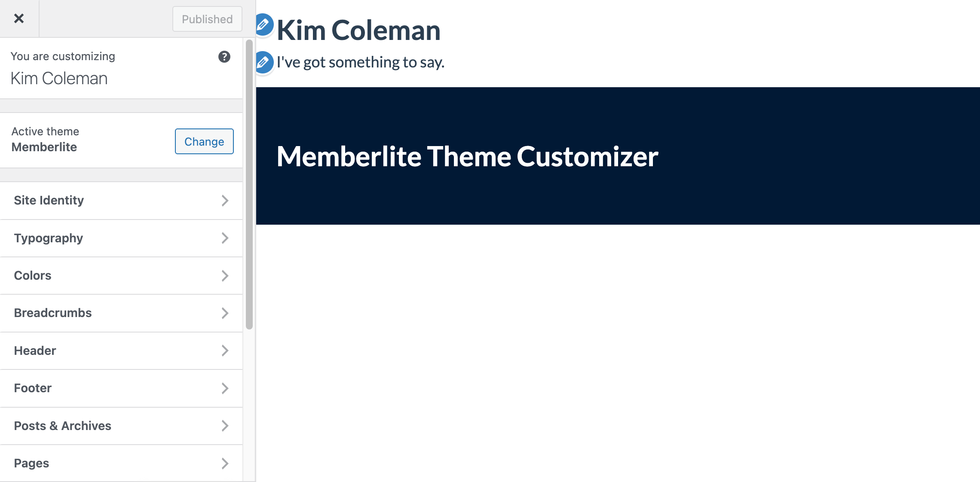Click the Memberlite Theme Customizer banner
The width and height of the screenshot is (980, 482).
(467, 156)
